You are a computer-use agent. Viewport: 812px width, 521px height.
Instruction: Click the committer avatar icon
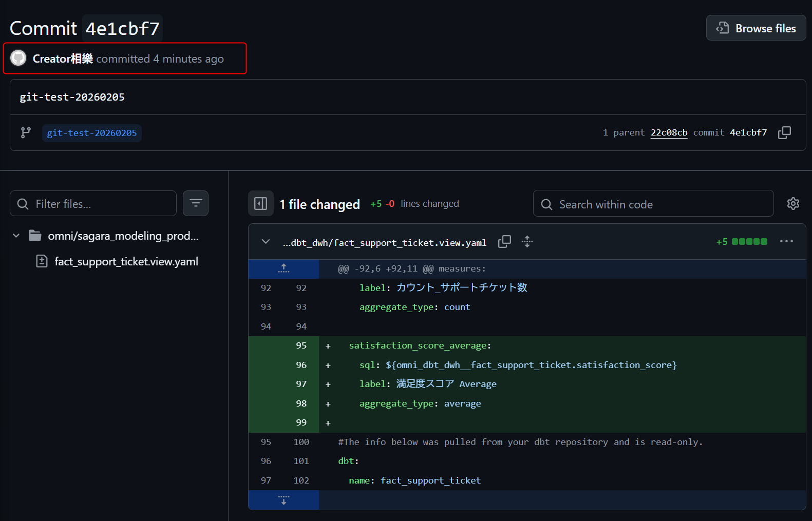coord(18,58)
